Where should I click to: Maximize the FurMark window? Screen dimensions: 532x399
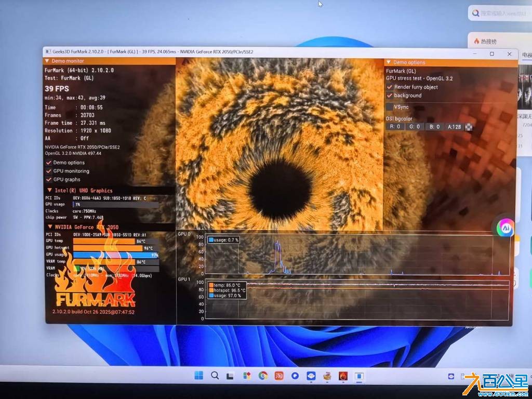(492, 54)
